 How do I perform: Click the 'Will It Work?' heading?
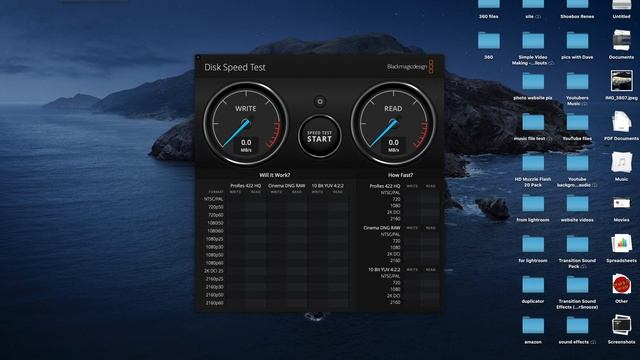tap(275, 175)
